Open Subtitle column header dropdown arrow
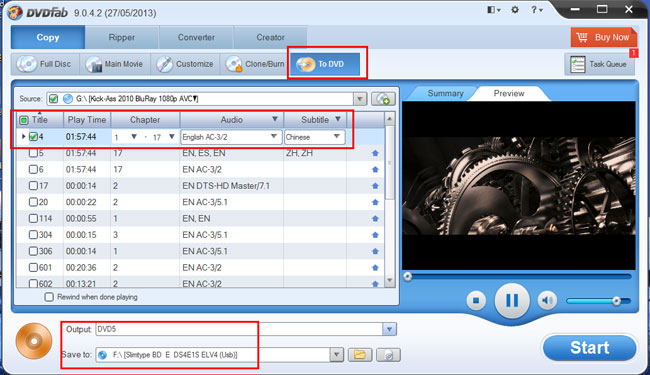650x375 pixels. pyautogui.click(x=338, y=119)
